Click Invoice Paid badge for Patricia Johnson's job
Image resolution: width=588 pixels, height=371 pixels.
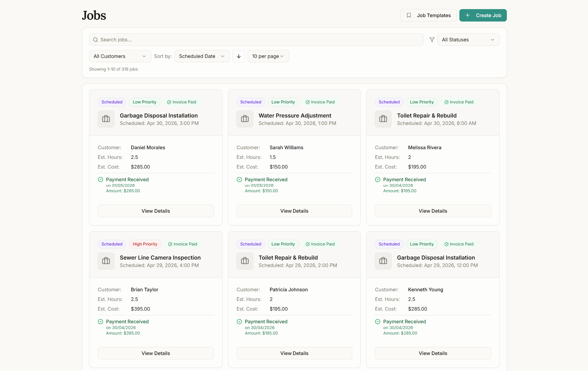click(x=320, y=244)
